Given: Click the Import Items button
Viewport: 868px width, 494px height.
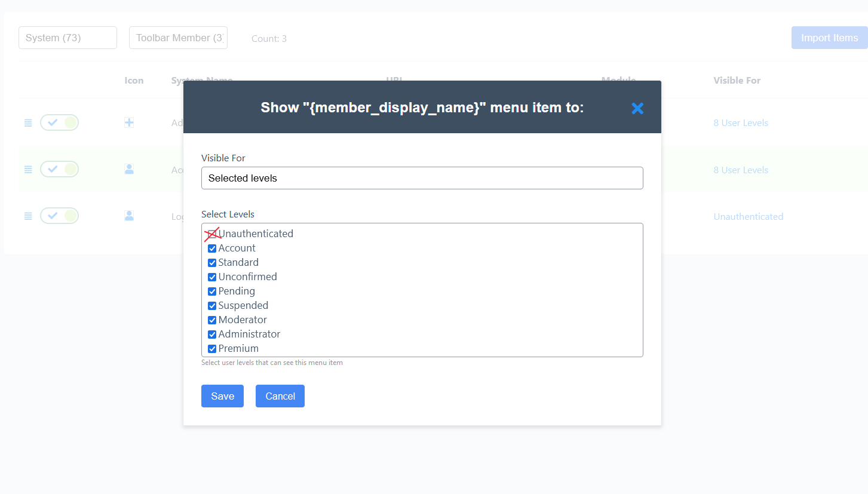Looking at the screenshot, I should click(829, 38).
